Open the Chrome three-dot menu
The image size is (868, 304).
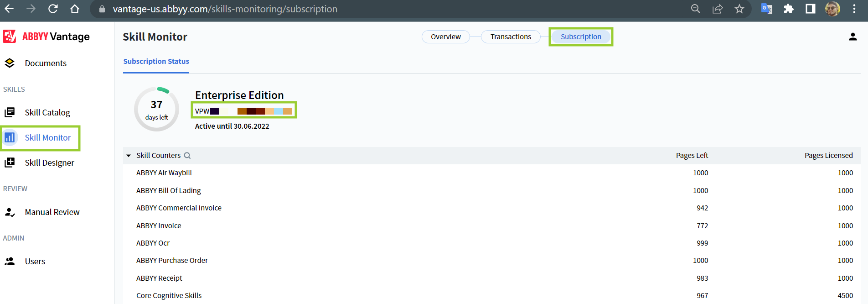tap(854, 9)
